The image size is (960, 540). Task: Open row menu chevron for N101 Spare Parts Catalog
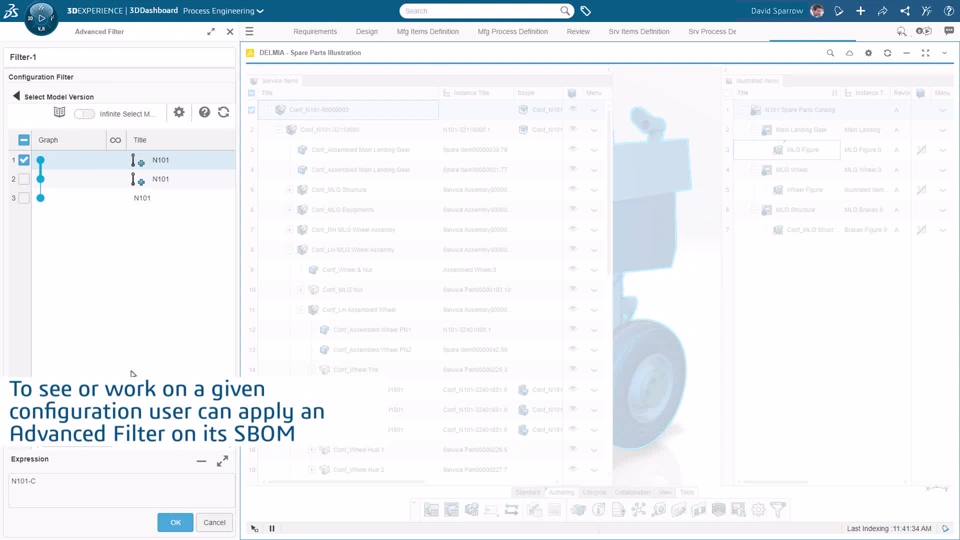pos(943,110)
